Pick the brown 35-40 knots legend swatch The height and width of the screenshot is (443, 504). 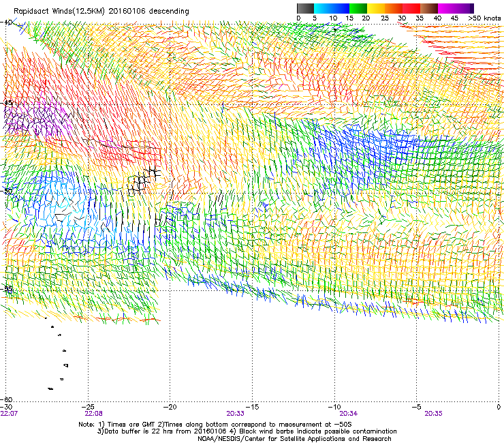coord(429,8)
